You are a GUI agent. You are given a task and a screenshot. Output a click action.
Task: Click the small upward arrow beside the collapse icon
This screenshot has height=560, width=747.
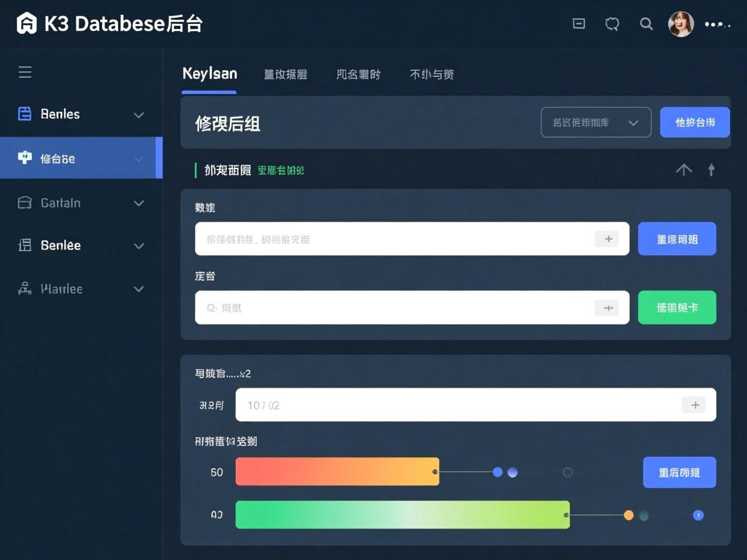click(711, 169)
